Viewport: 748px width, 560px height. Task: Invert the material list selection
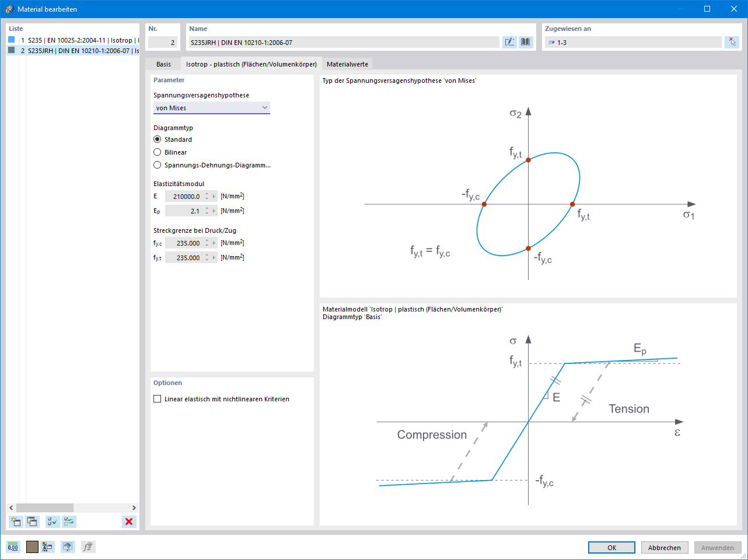[69, 521]
